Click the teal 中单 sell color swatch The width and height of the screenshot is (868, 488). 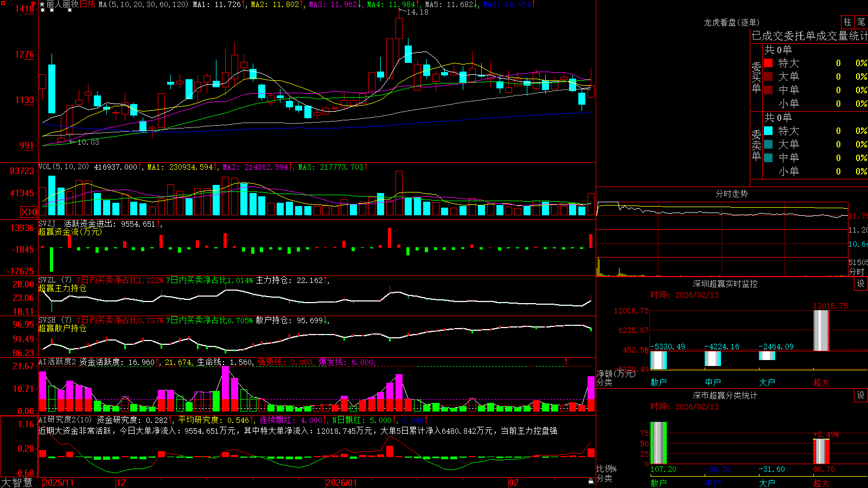(x=768, y=158)
